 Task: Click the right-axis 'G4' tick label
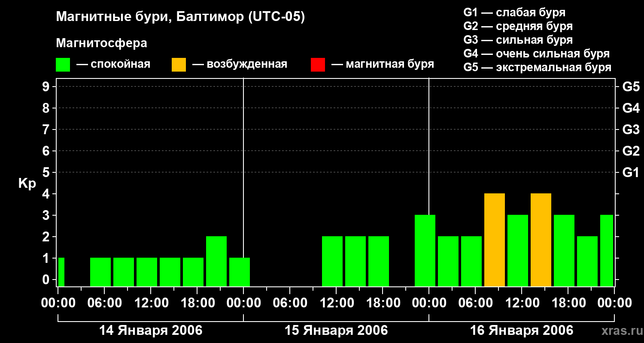[631, 108]
